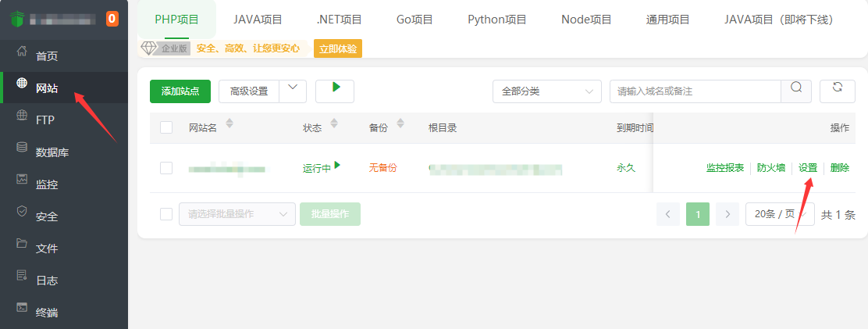Click the green 添加站点 button
Viewport: 868px width, 329px height.
(180, 91)
